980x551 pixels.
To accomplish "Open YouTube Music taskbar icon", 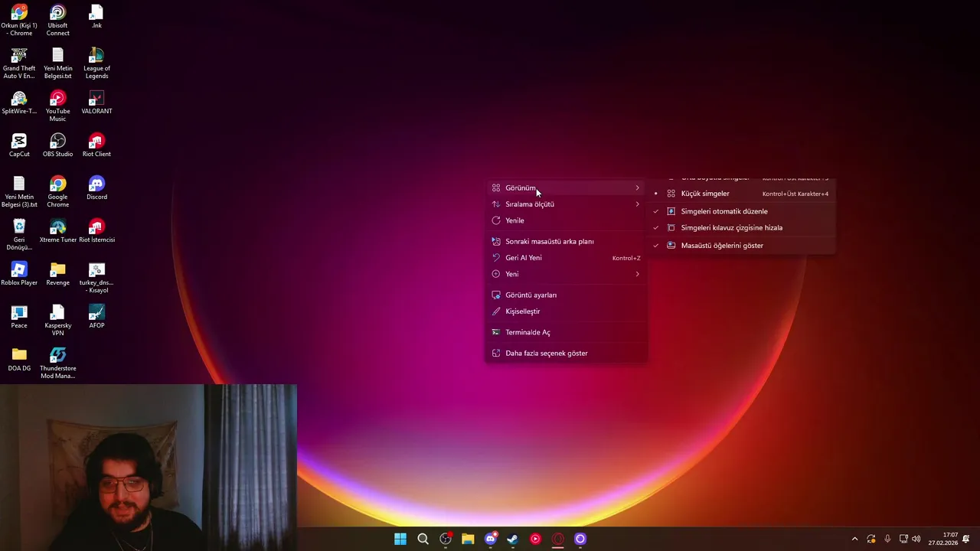I will 535,539.
